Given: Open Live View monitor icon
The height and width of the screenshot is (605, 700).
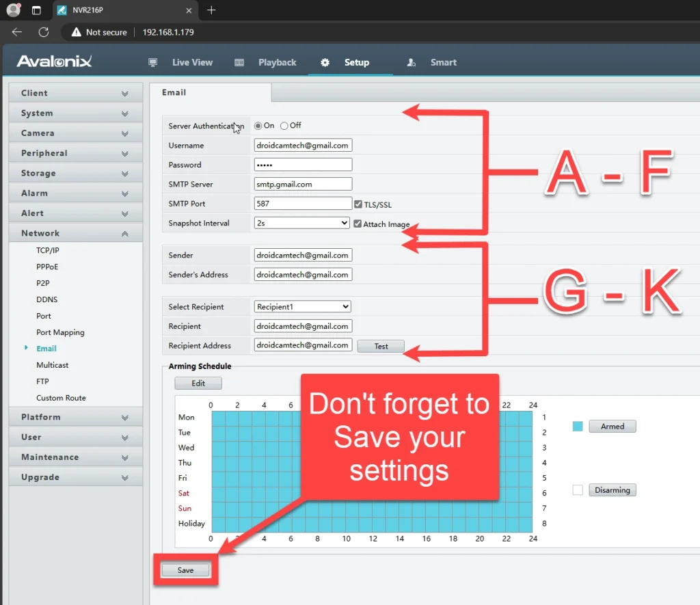Looking at the screenshot, I should (153, 62).
